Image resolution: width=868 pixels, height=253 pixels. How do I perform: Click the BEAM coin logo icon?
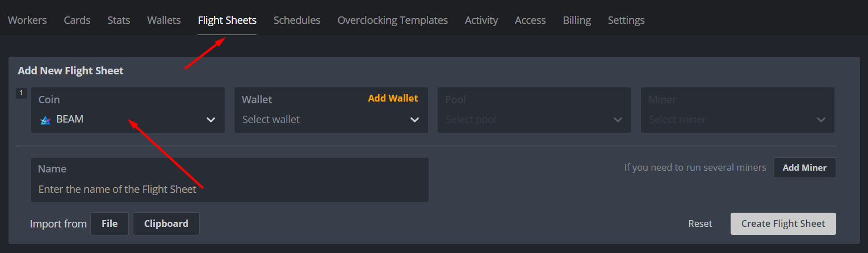[x=45, y=120]
